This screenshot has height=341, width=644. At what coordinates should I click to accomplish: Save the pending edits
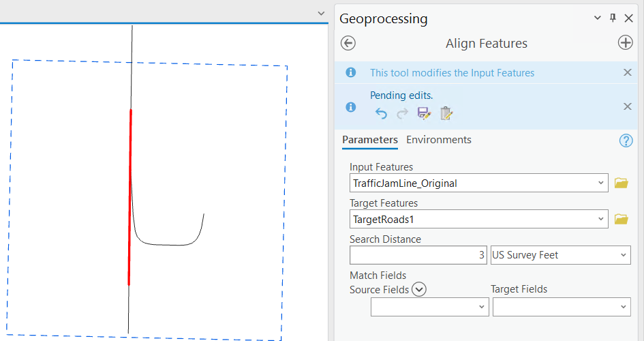(x=424, y=113)
